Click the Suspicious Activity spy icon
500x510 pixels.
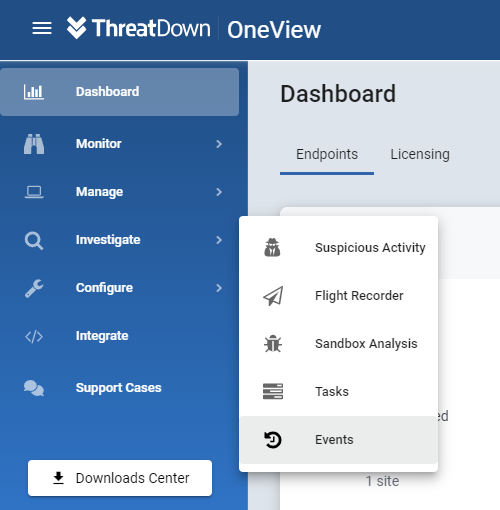coord(272,247)
